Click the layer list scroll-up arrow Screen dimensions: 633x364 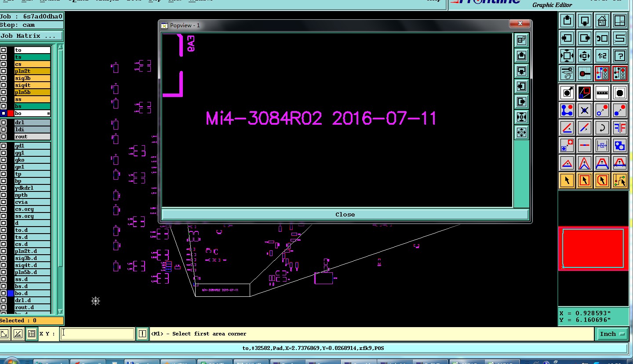61,47
